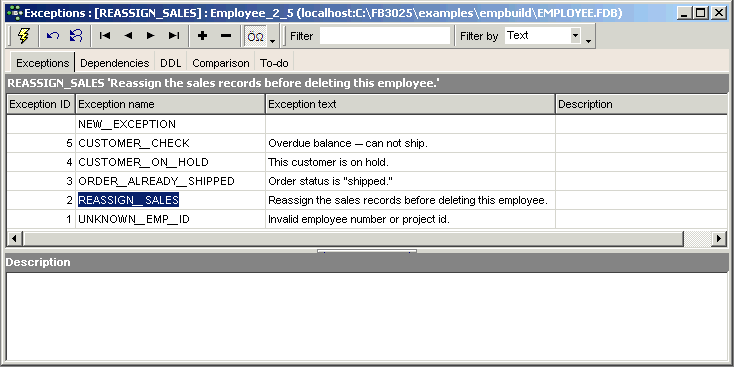Click the empty text cell of NEW__EXCEPTION

pyautogui.click(x=411, y=124)
